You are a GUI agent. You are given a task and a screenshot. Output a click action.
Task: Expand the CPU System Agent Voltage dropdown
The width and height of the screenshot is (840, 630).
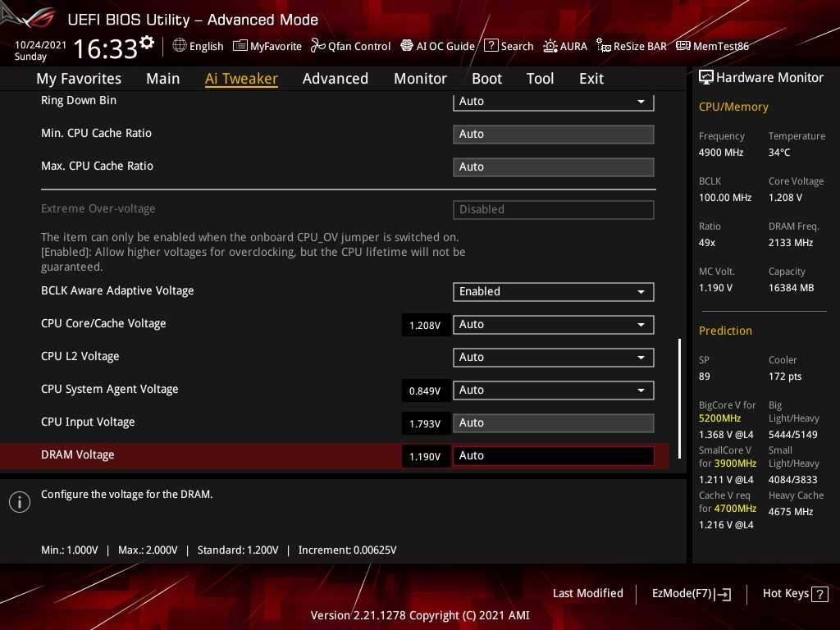click(x=641, y=390)
